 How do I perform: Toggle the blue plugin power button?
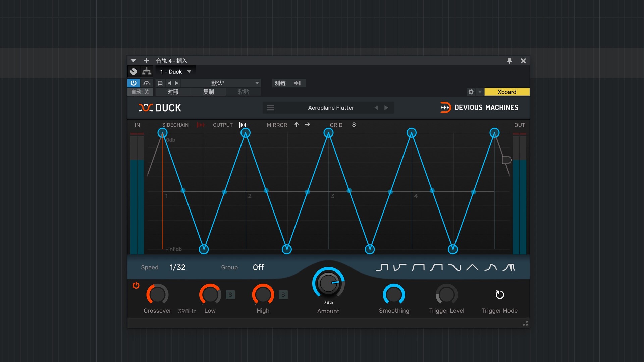[133, 83]
